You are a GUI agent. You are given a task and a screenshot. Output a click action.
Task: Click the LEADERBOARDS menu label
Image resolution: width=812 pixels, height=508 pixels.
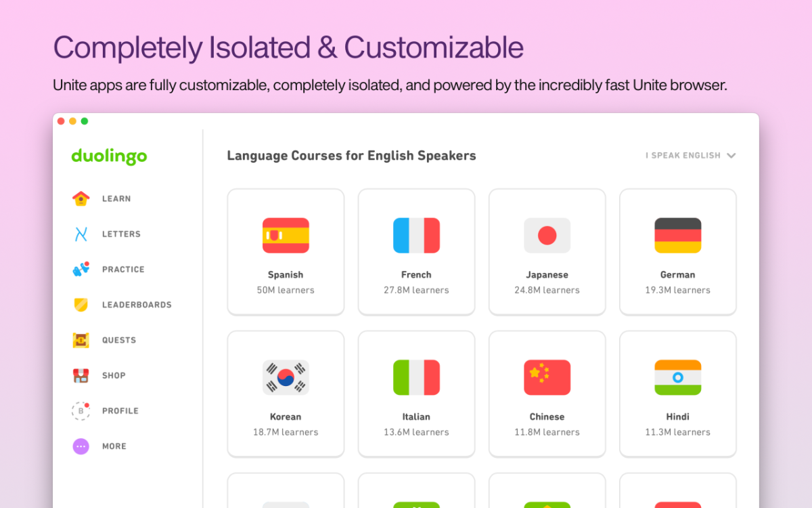137,305
